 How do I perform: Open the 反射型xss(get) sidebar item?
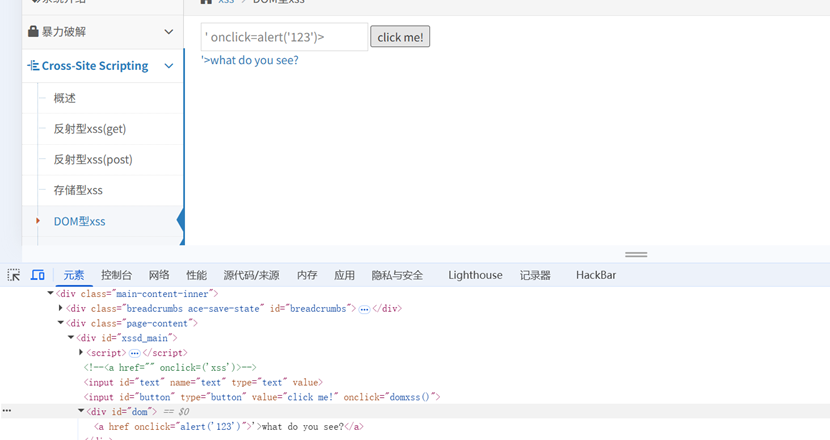(x=90, y=129)
